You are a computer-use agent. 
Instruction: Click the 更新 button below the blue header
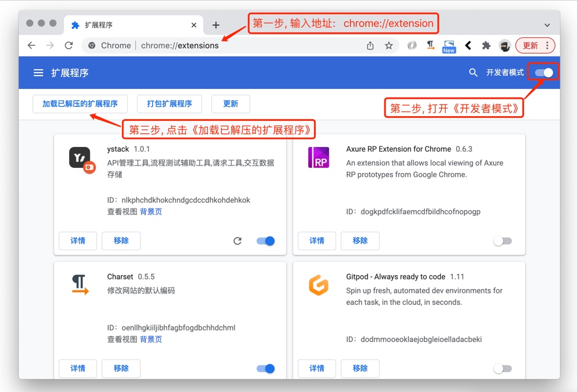click(x=230, y=104)
